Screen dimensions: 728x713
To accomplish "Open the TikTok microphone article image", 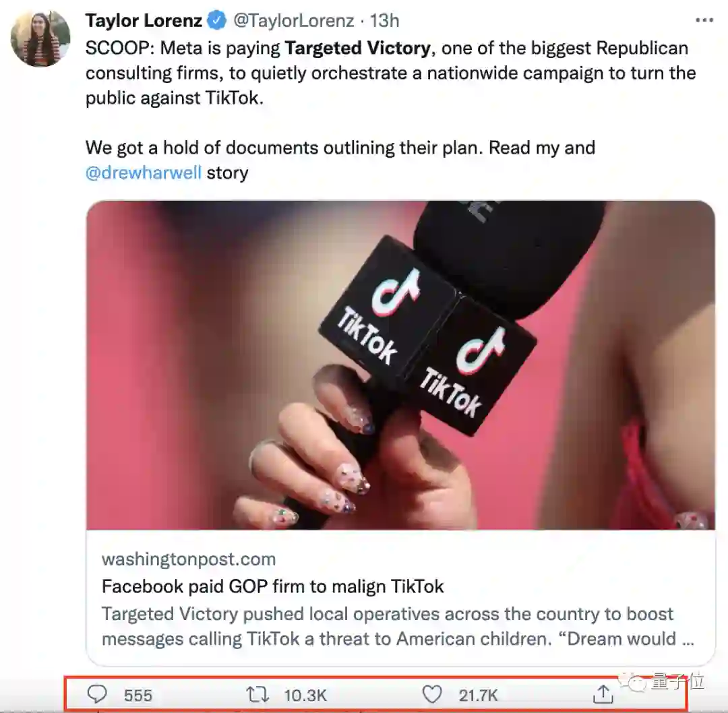I will (400, 364).
